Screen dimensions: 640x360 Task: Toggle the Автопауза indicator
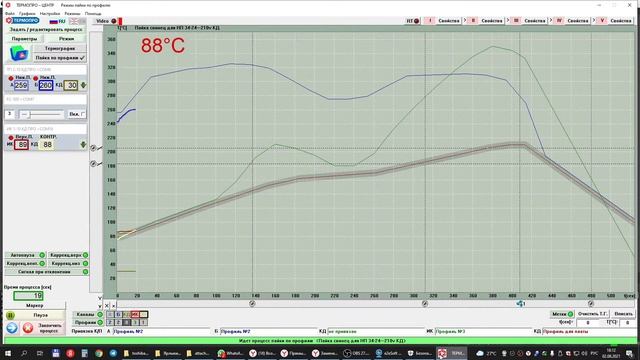[x=42, y=255]
